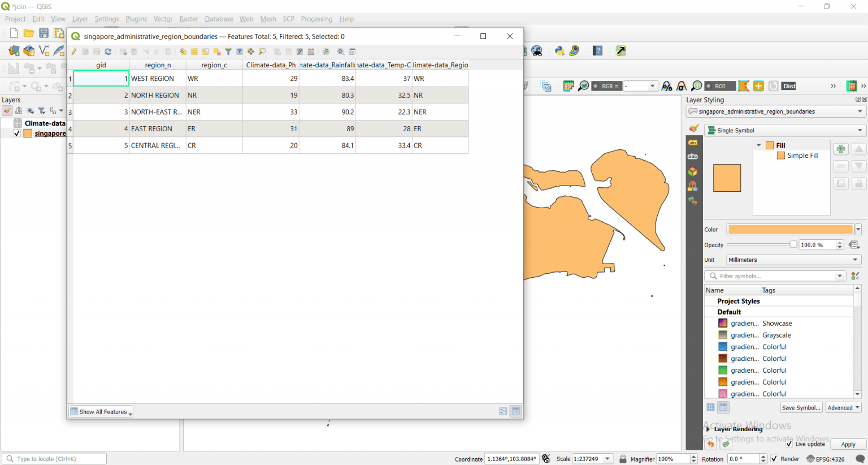Invert the feature selection
This screenshot has height=465, width=868.
point(205,51)
